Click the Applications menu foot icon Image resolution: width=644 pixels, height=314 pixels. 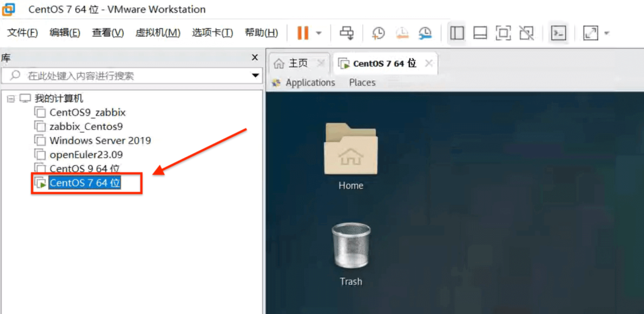[277, 83]
